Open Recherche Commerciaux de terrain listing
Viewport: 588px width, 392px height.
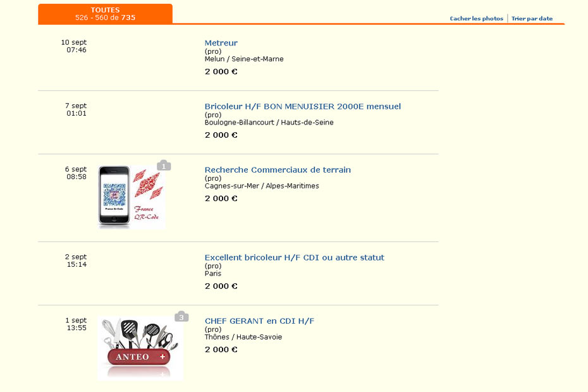[278, 169]
